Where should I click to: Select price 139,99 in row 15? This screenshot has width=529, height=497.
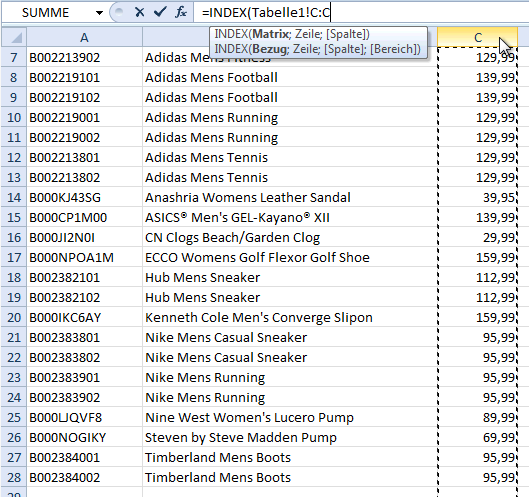coord(477,217)
